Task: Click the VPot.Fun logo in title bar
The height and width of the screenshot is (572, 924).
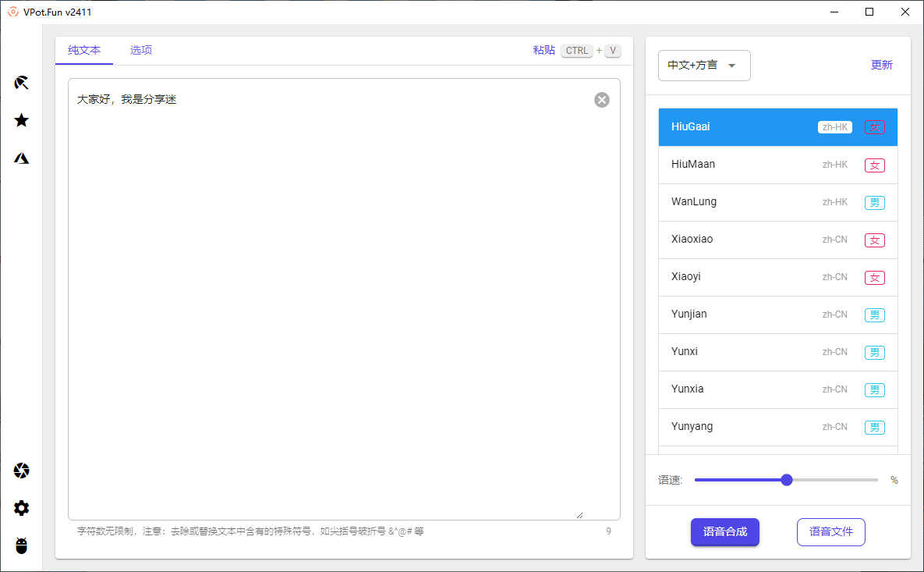Action: coord(12,12)
